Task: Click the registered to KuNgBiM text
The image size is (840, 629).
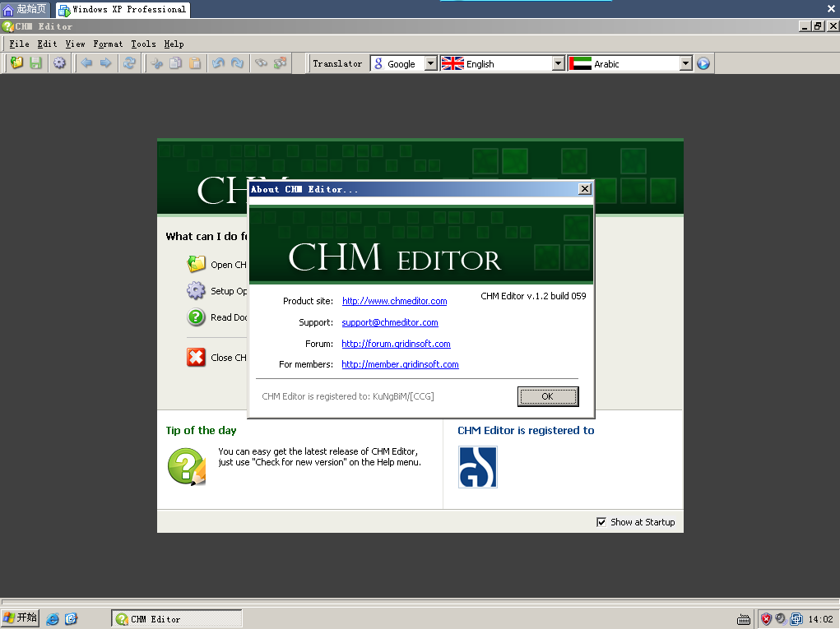Action: point(348,396)
